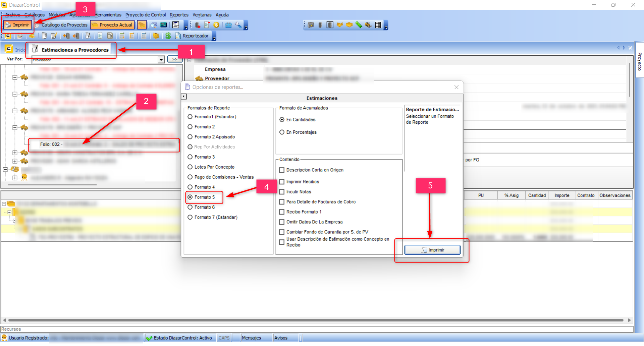Click the blue toolbox toolbar icon
The height and width of the screenshot is (346, 644).
tap(228, 25)
